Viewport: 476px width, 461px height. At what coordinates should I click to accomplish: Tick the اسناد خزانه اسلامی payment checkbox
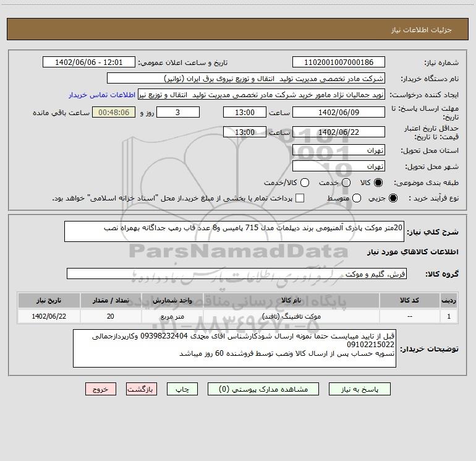click(300, 198)
